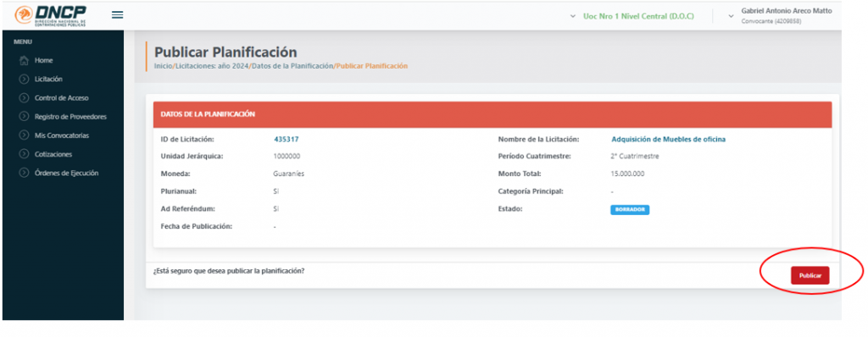Follow the Datos de la Planificación breadcrumb
This screenshot has height=337, width=868.
[x=292, y=66]
